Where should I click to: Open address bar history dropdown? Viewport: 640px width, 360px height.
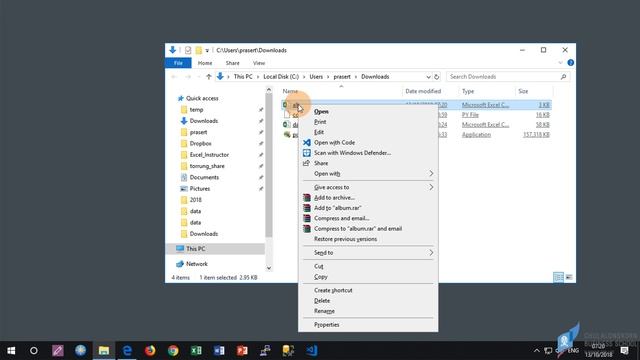pos(428,77)
